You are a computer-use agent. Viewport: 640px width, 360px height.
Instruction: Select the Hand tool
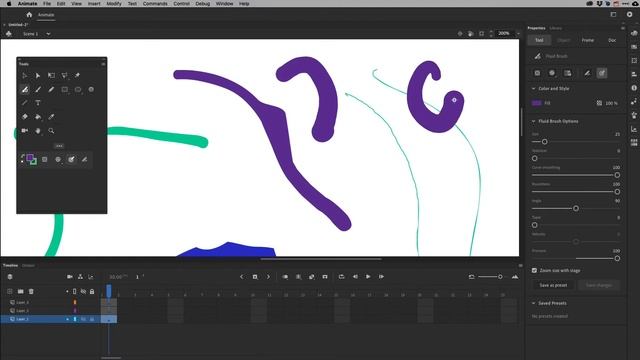click(x=38, y=131)
